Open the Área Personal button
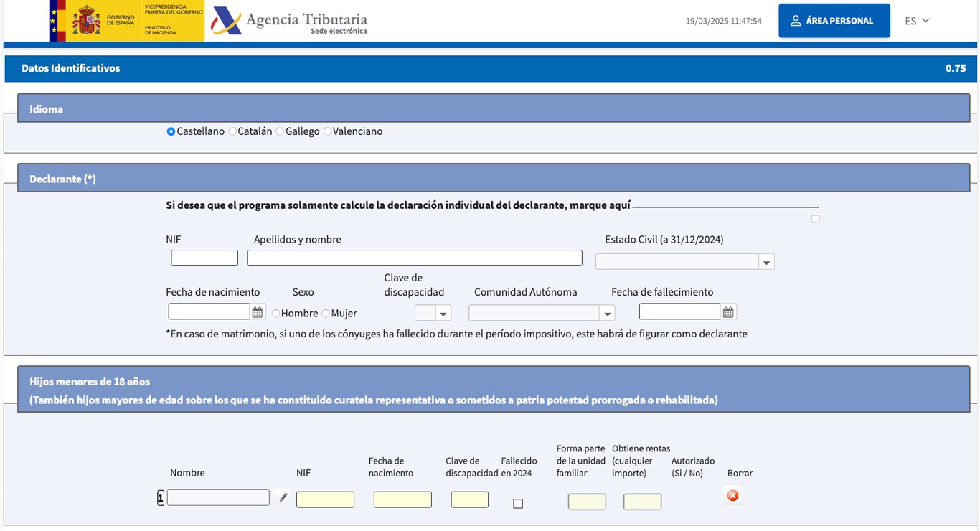 834,21
